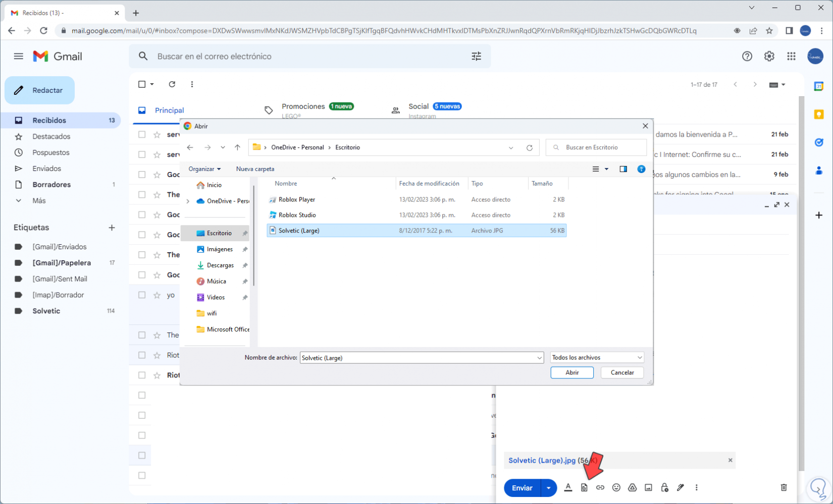
Task: Open Google Keep side panel
Action: (x=819, y=115)
